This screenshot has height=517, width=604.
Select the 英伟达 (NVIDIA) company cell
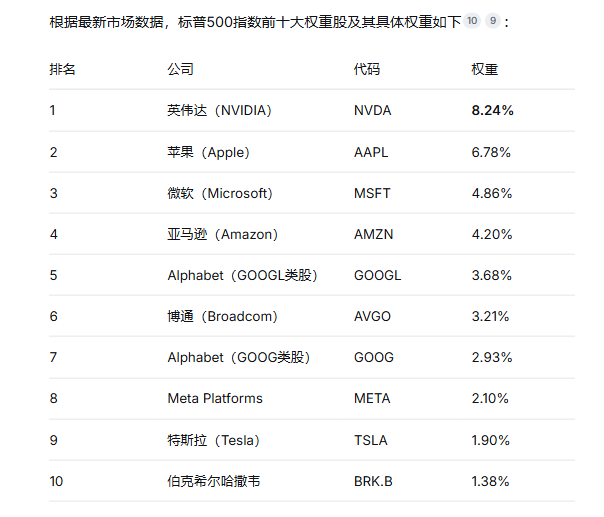pos(220,111)
